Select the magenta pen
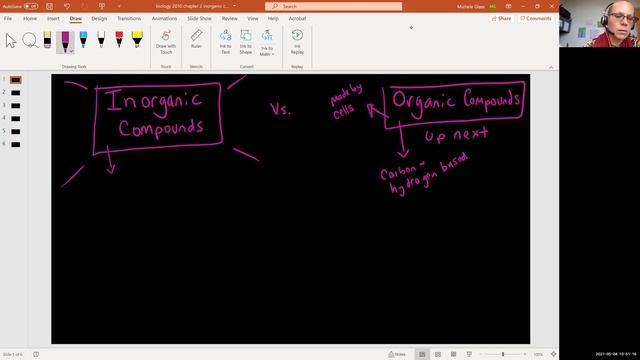640x360 pixels. (65, 42)
